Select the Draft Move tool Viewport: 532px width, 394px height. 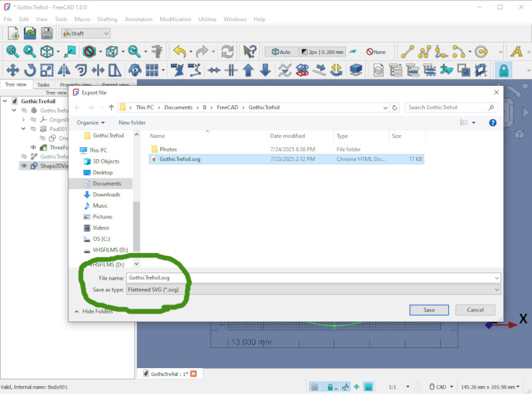coord(13,71)
